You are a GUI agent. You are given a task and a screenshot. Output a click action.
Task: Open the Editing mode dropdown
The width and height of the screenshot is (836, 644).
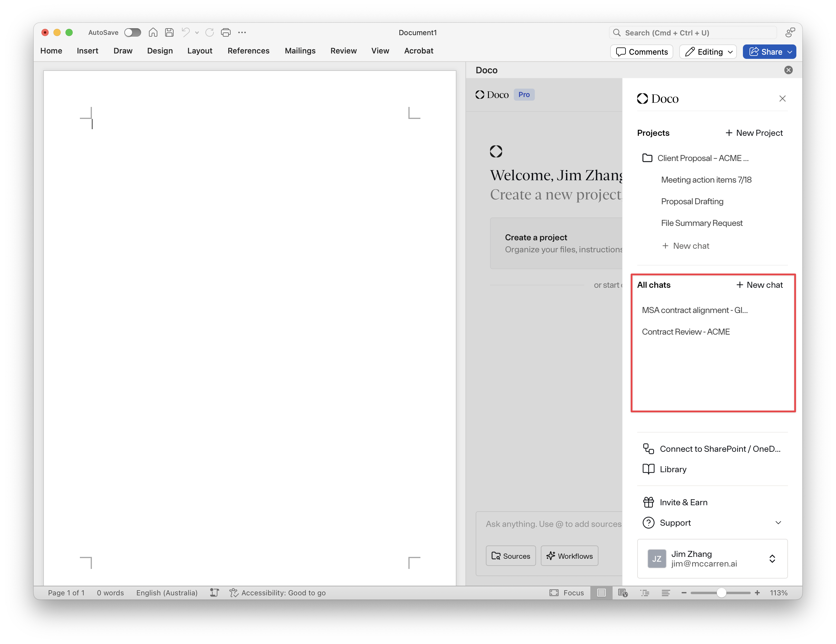point(707,52)
